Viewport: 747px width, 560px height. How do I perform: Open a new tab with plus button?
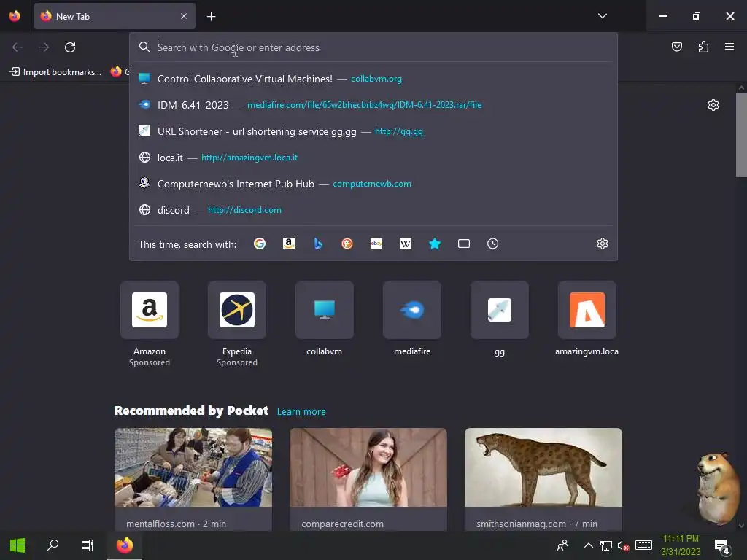(x=211, y=17)
